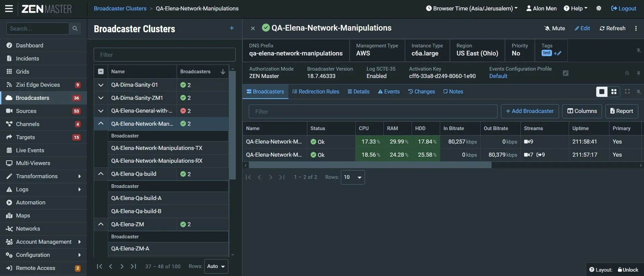Open the Rows dropdown set to Auto
The height and width of the screenshot is (276, 644).
tap(216, 266)
